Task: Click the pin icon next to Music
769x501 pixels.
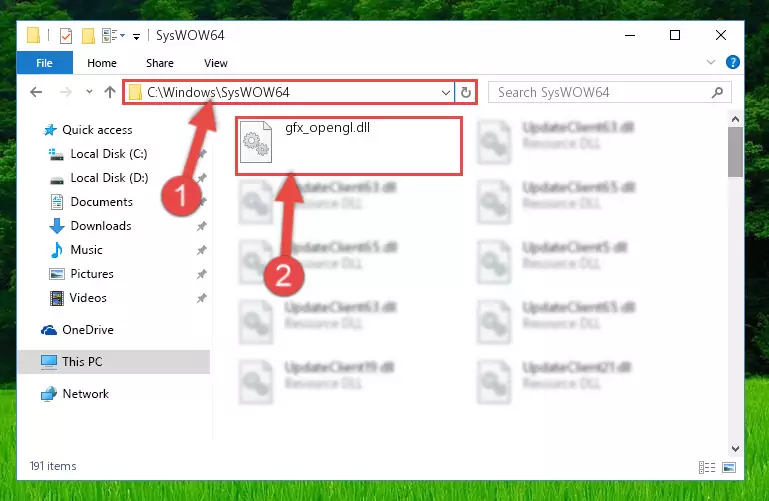Action: click(201, 250)
